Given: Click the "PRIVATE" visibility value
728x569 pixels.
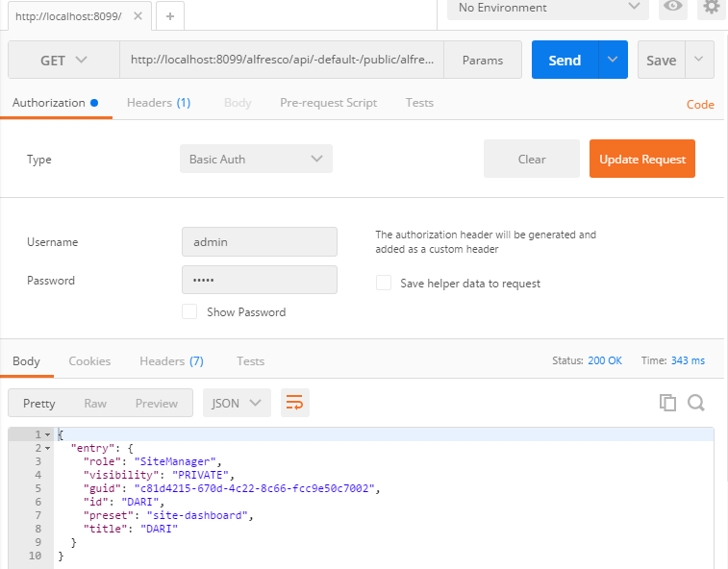Looking at the screenshot, I should tap(201, 475).
